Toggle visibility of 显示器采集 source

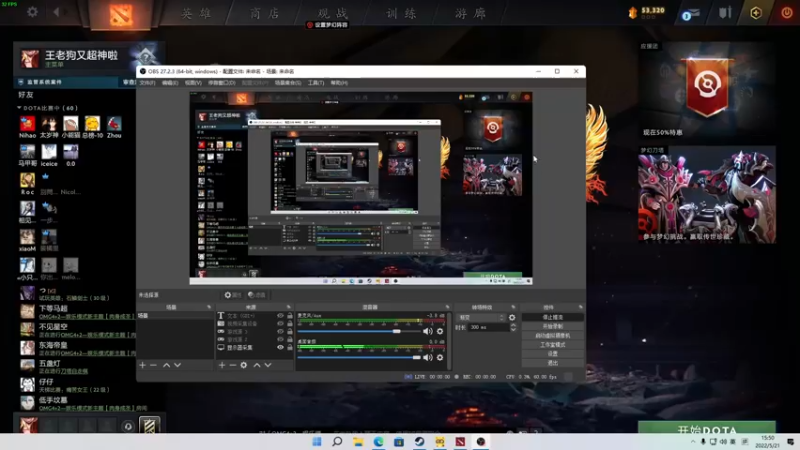(x=280, y=347)
